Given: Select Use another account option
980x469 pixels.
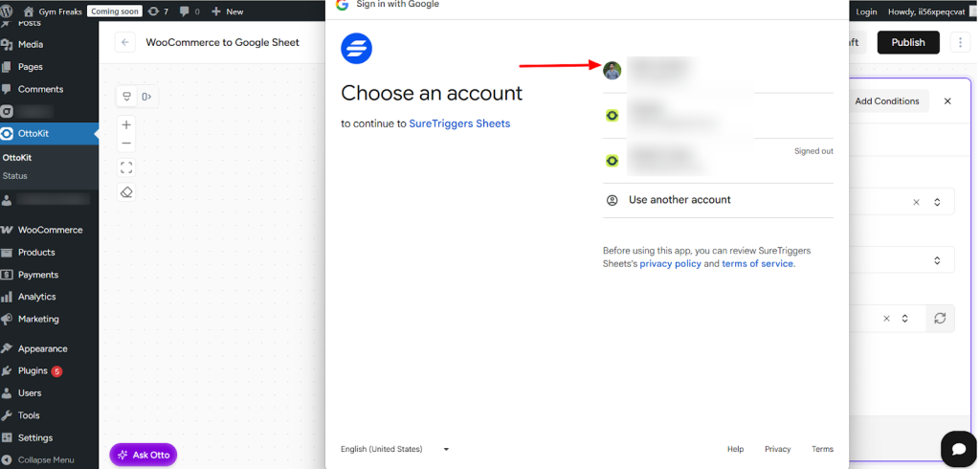Looking at the screenshot, I should click(679, 200).
